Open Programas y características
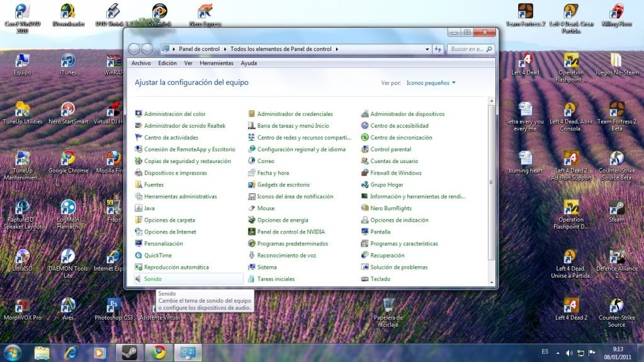 click(404, 243)
